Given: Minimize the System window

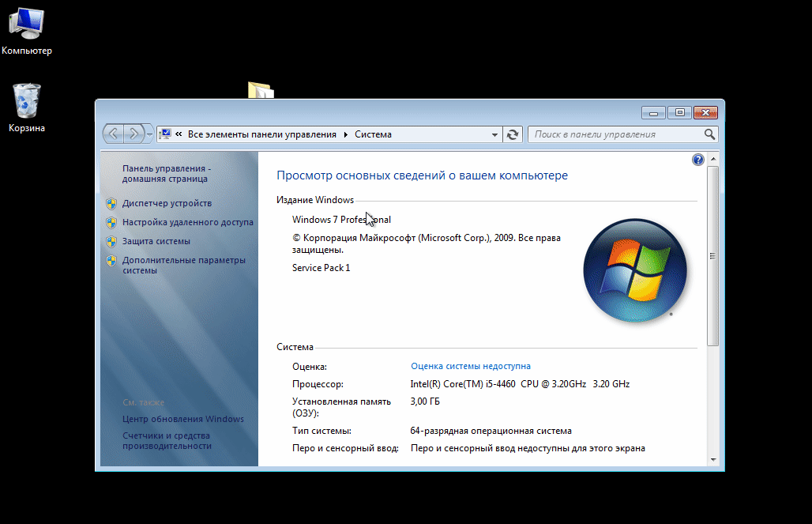Looking at the screenshot, I should click(x=653, y=112).
